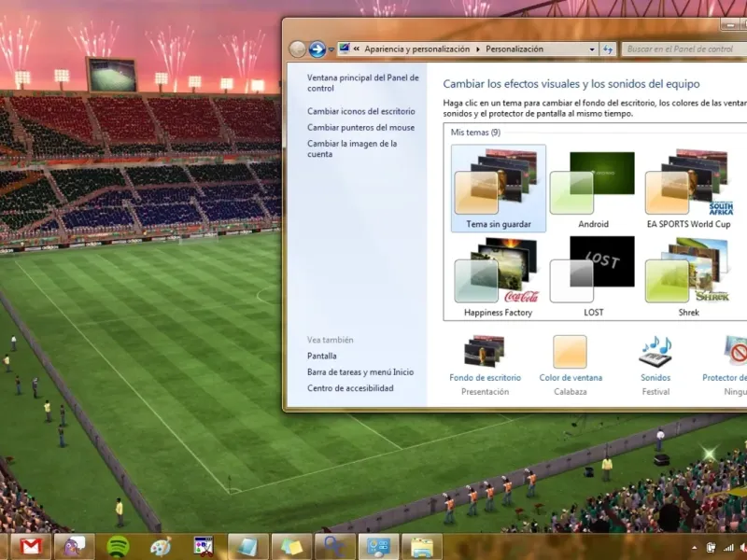The width and height of the screenshot is (747, 560).
Task: Select the LOST theme
Action: tap(593, 276)
